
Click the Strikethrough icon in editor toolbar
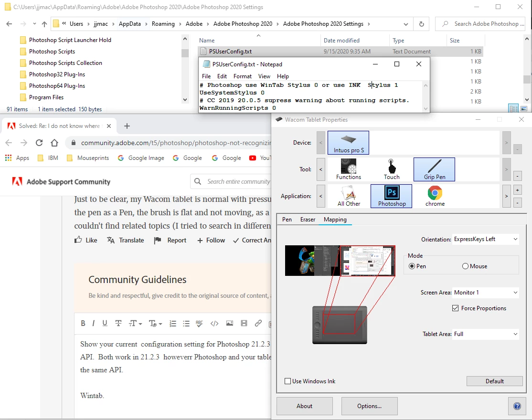(118, 323)
